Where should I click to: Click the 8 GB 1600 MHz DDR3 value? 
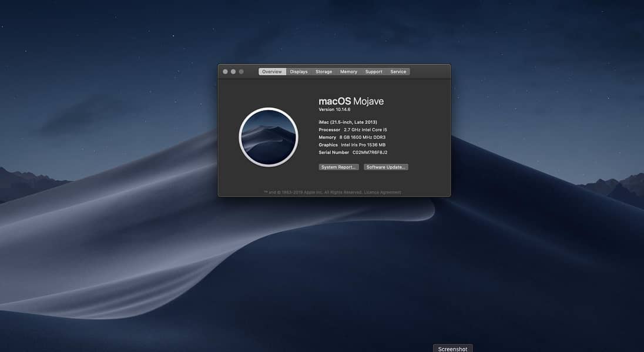tap(362, 137)
